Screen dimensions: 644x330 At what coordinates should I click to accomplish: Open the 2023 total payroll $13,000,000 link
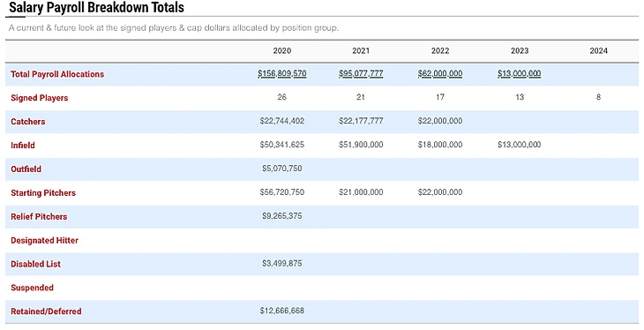pyautogui.click(x=519, y=73)
